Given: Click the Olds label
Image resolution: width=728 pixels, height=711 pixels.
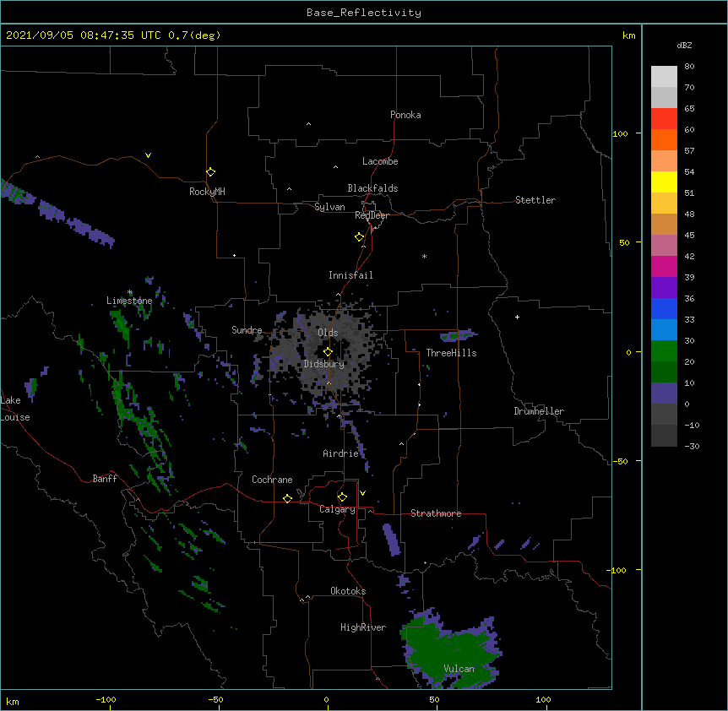Looking at the screenshot, I should pos(328,333).
